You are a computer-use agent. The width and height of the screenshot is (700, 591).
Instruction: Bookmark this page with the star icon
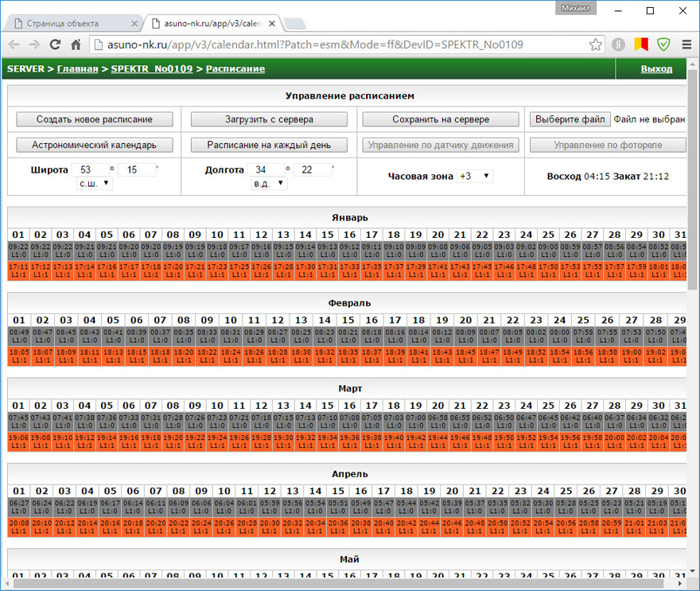pos(595,45)
